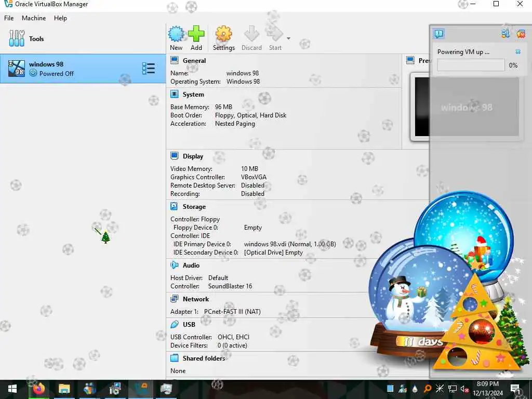Click the Network adapter icon

click(175, 299)
